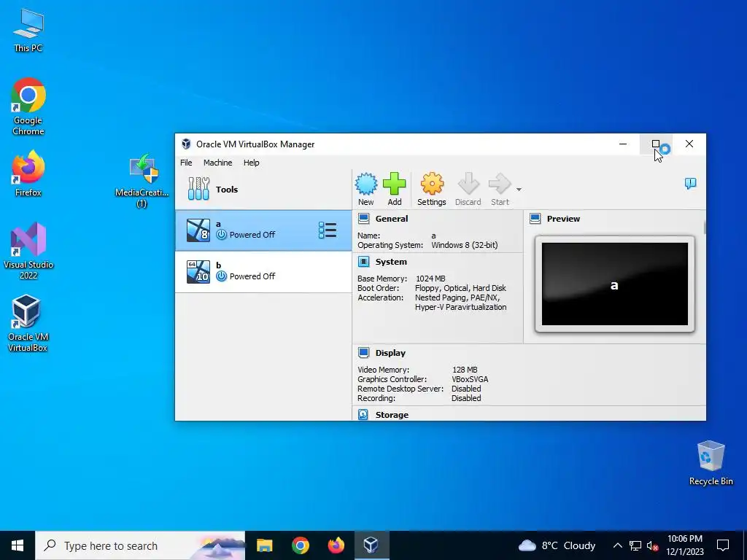
Task: Open File Explorer from the taskbar
Action: pyautogui.click(x=264, y=545)
